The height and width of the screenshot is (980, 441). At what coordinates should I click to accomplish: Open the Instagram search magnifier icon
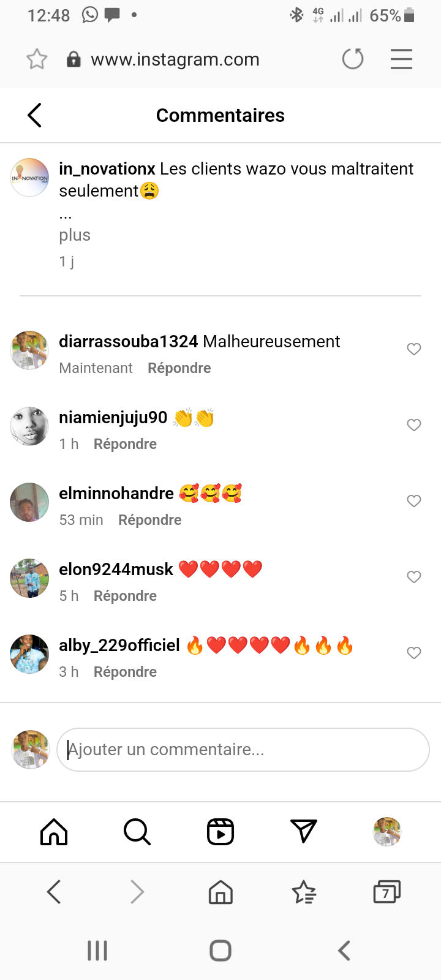[137, 832]
